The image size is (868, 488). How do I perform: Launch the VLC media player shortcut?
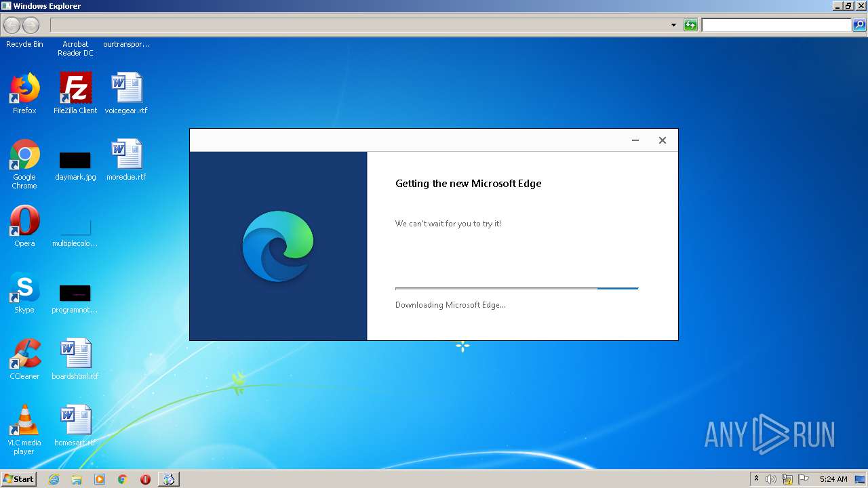[x=24, y=430]
